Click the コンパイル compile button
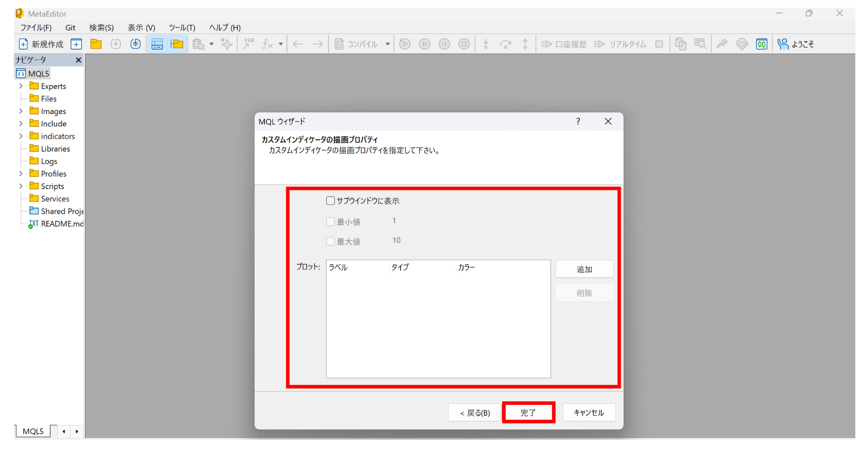 357,44
